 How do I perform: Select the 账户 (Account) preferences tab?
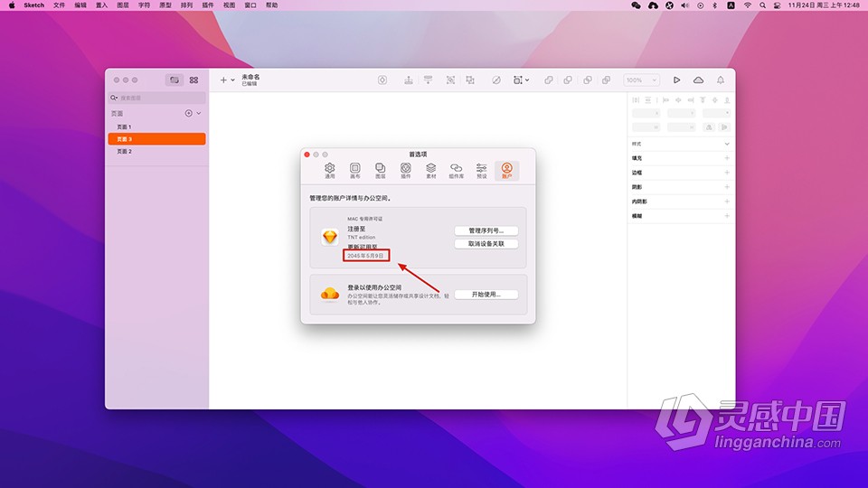pos(506,171)
